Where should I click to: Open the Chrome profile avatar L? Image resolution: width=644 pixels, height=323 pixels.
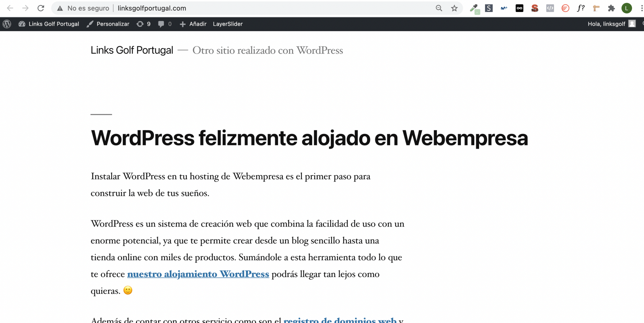coord(627,8)
